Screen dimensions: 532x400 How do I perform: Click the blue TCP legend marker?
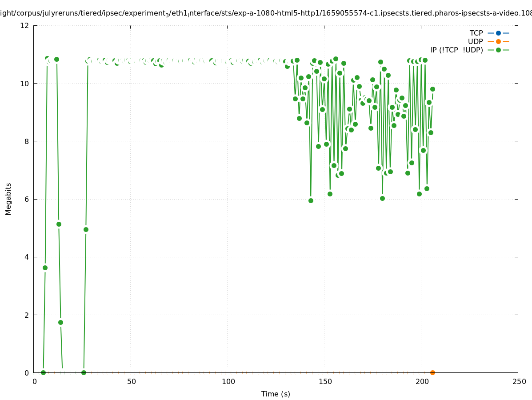(x=498, y=33)
